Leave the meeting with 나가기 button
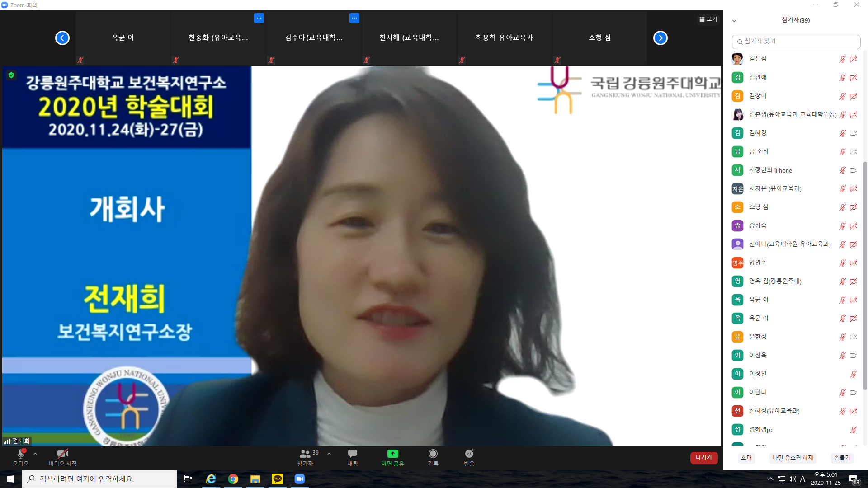 tap(703, 458)
